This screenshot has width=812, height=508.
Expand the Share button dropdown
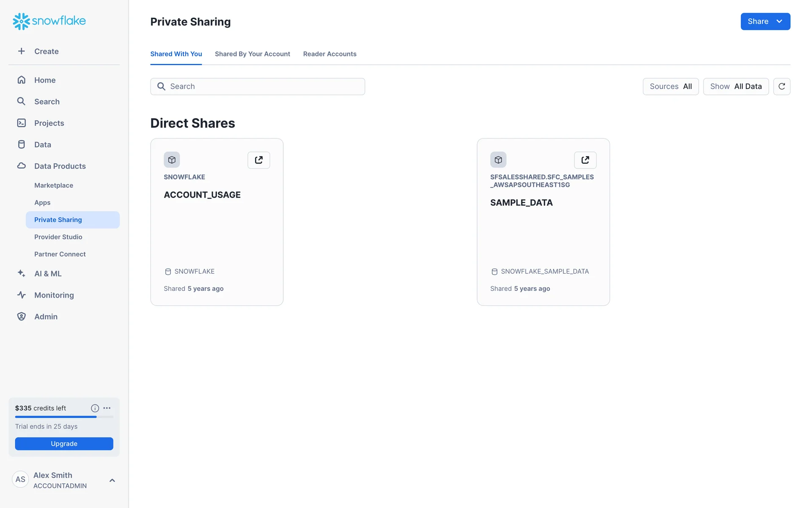pyautogui.click(x=779, y=22)
